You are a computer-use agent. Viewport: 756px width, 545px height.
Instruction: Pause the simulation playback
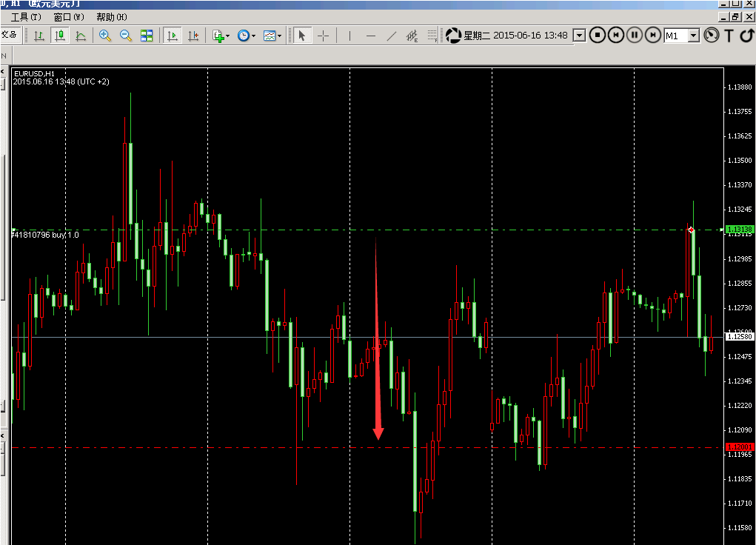pos(635,35)
